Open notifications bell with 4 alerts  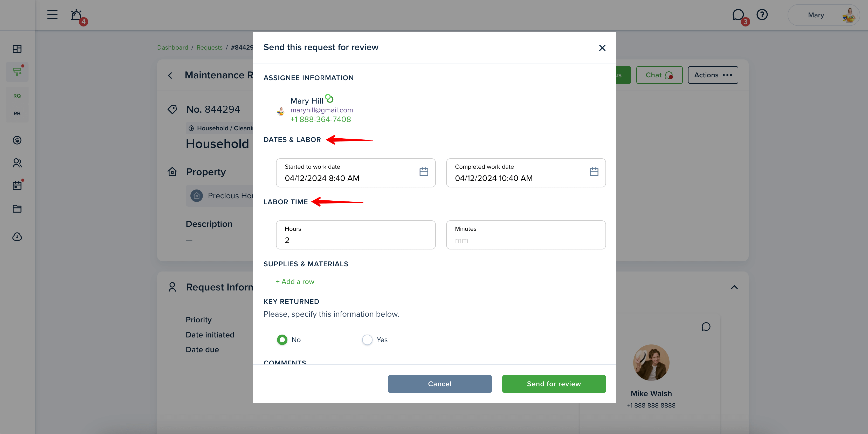77,16
